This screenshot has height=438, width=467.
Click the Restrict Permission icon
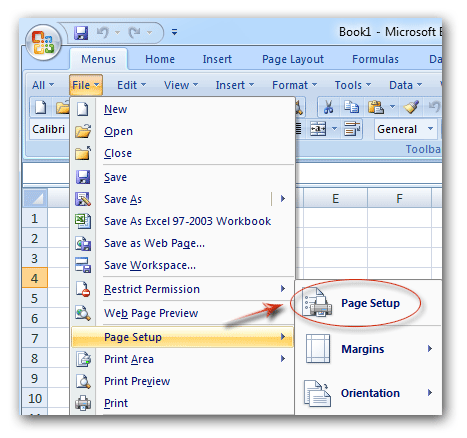[83, 289]
